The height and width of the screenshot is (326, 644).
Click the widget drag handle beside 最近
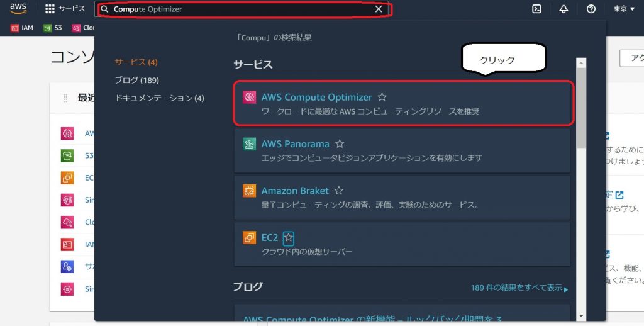[65, 98]
